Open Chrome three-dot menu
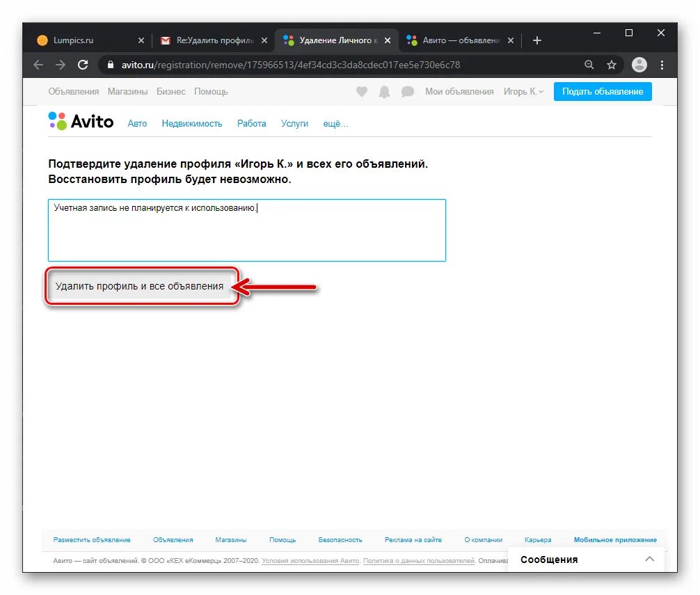 point(662,65)
